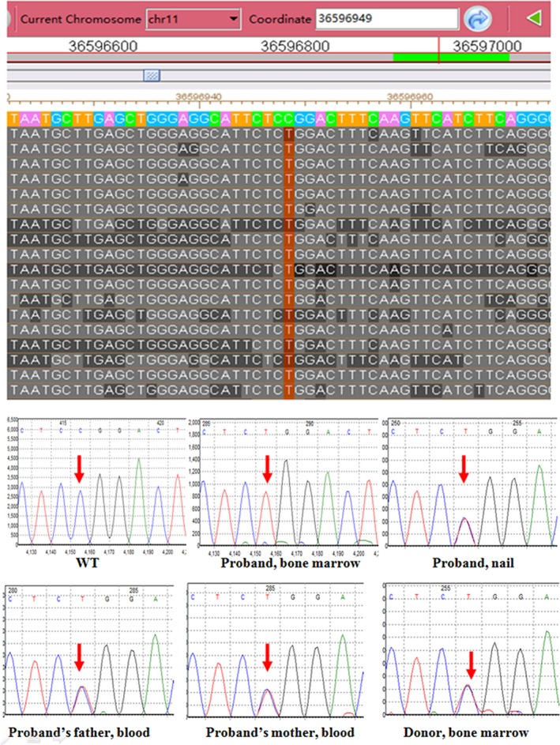Open the Current Chromosome dropdown showing chr11

193,19
